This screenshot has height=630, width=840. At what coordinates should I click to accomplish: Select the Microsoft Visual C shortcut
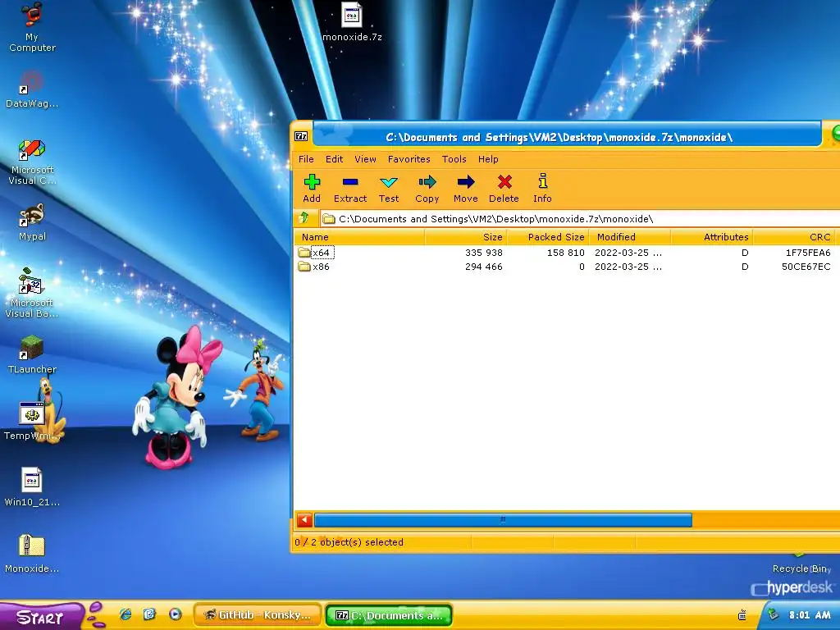click(x=32, y=162)
